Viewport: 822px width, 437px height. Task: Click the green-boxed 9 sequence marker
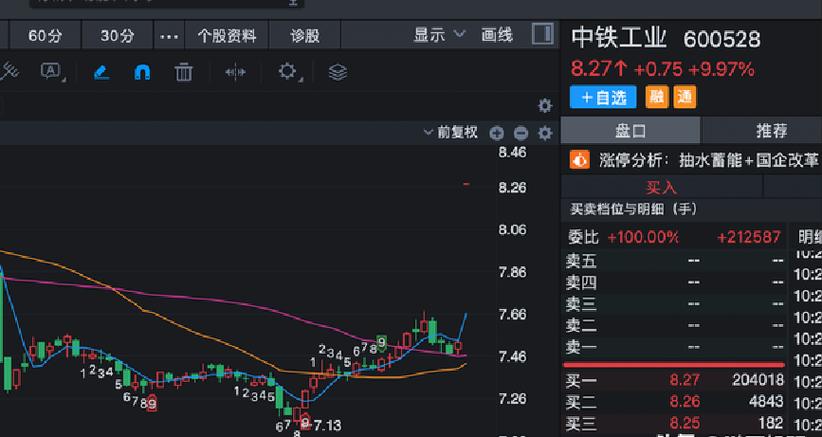382,343
